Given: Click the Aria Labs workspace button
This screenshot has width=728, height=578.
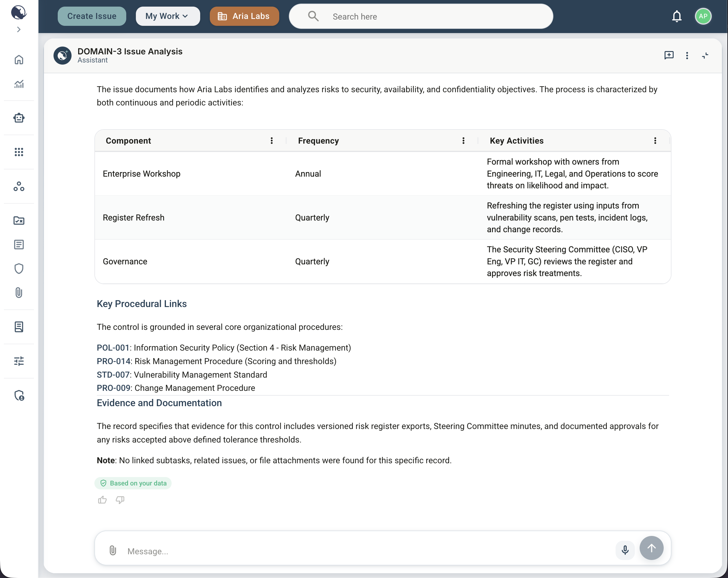Looking at the screenshot, I should pyautogui.click(x=244, y=16).
